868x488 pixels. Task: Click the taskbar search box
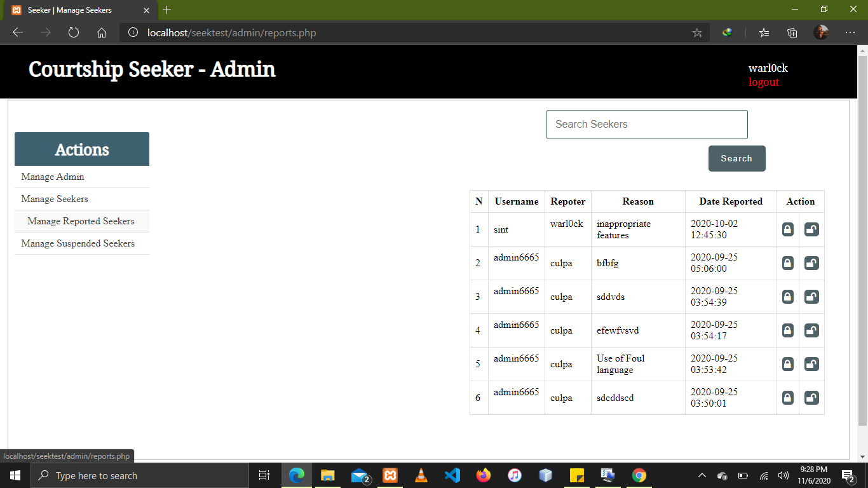click(x=140, y=475)
